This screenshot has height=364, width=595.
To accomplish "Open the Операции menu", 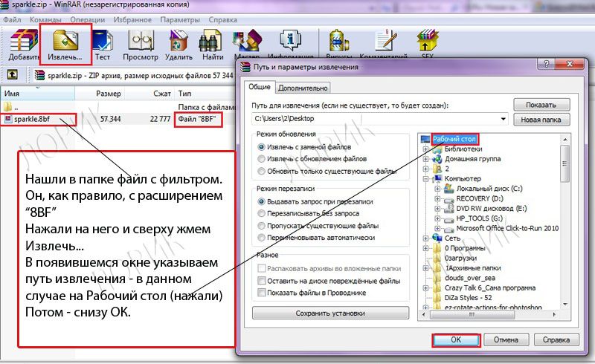I will click(87, 19).
